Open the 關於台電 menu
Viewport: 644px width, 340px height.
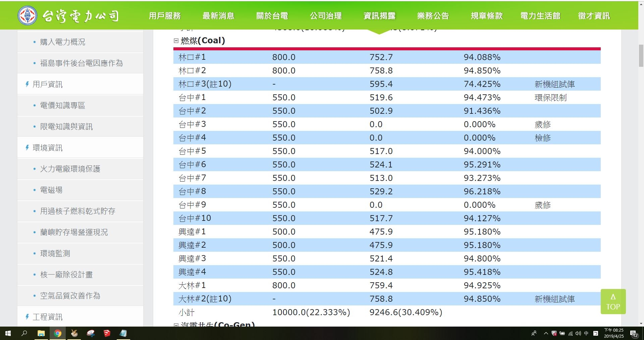click(x=272, y=16)
